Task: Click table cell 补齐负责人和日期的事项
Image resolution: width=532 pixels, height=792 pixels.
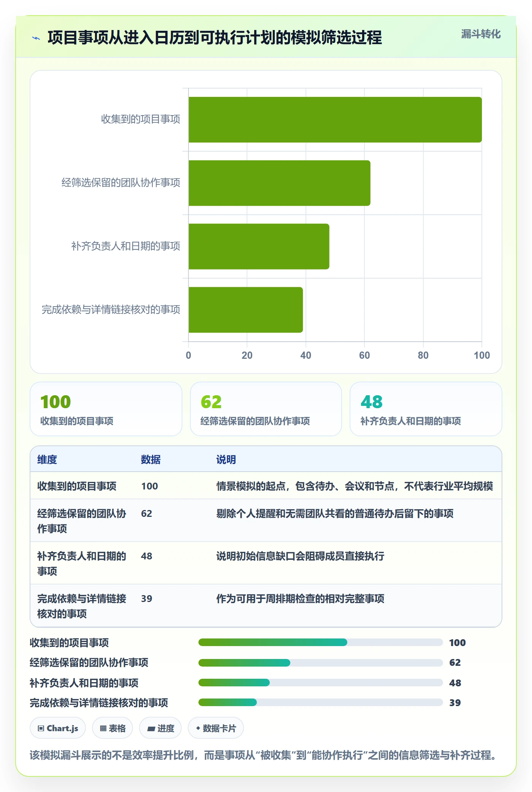Action: 82,564
